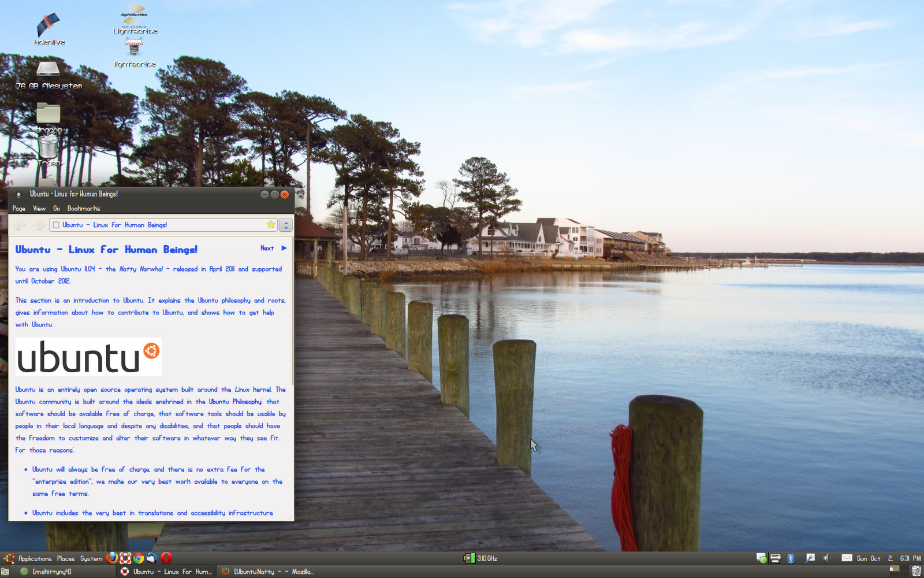Go back with the left arrow in help browser
Image resolution: width=924 pixels, height=578 pixels.
coord(19,225)
